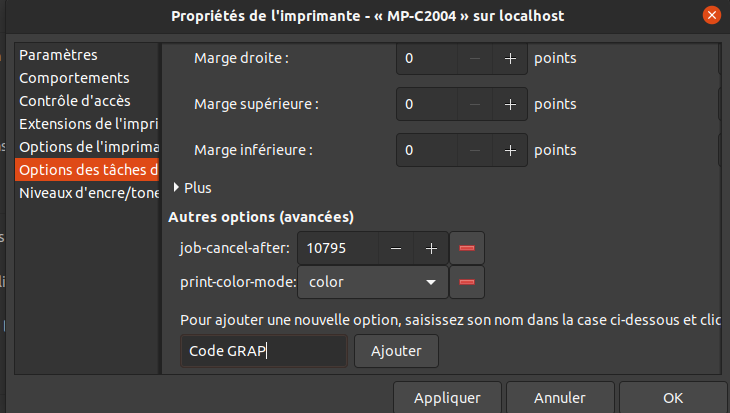The height and width of the screenshot is (413, 730).
Task: Confirm the dialog with OK
Action: point(673,397)
